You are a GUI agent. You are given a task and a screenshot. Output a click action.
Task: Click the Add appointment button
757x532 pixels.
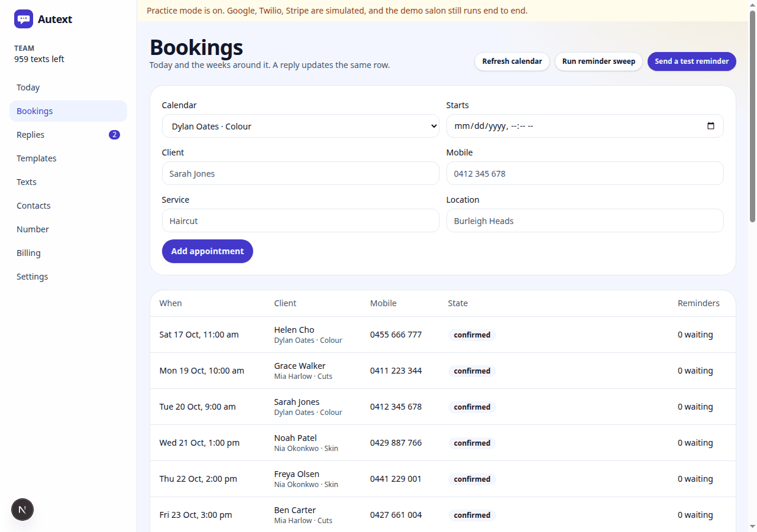tap(208, 251)
